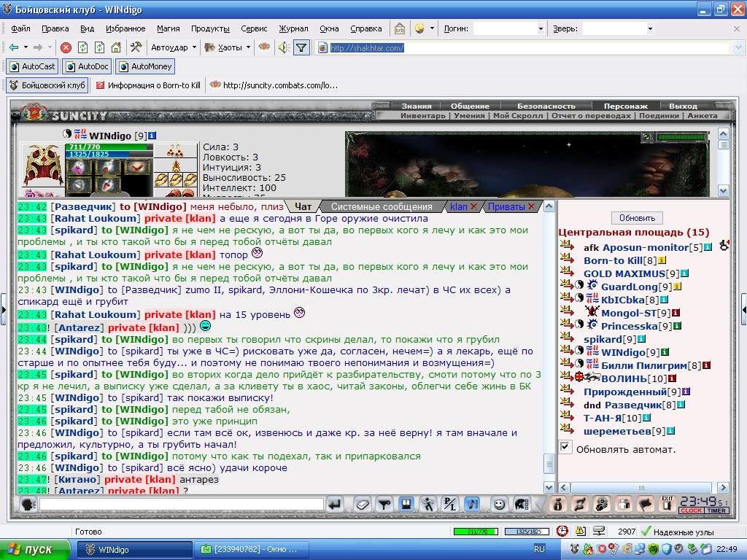
Task: Toggle the AutoCast button
Action: (32, 66)
